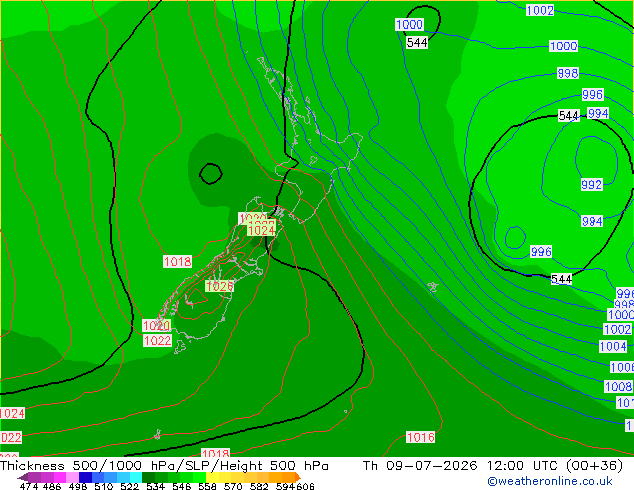Click the legend value 570
The width and height of the screenshot is (634, 490).
(233, 486)
